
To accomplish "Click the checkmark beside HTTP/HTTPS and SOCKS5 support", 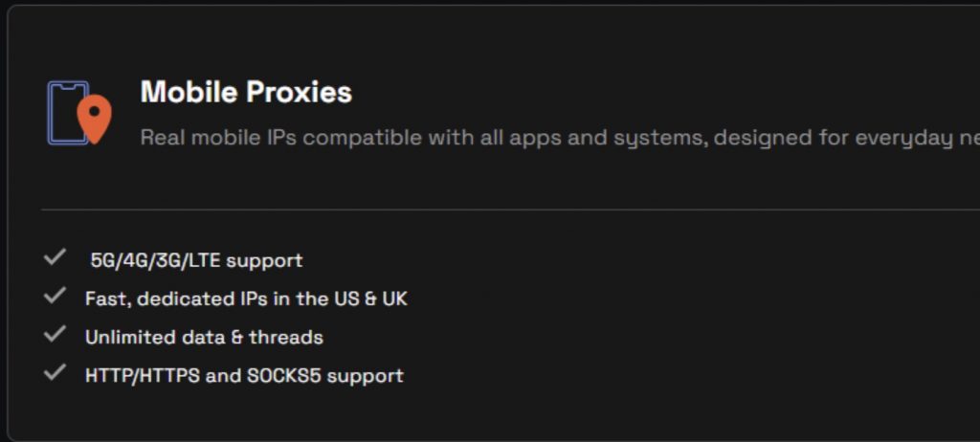I will click(55, 373).
